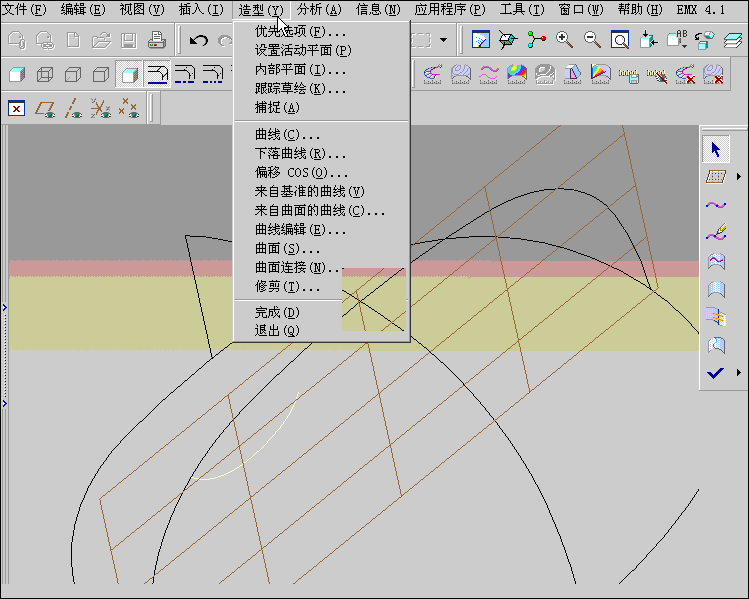This screenshot has height=599, width=749.
Task: Choose 曲面连接(N)... menu entry
Action: coord(321,267)
